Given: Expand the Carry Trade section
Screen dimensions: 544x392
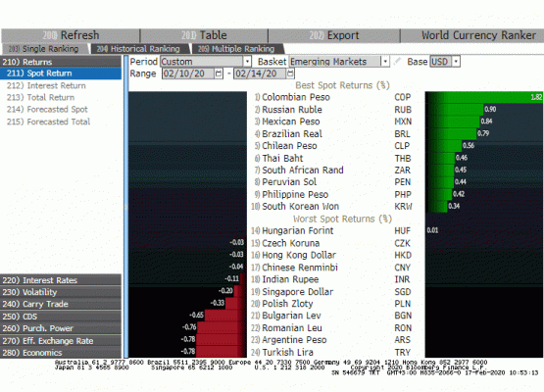Looking at the screenshot, I should point(61,304).
